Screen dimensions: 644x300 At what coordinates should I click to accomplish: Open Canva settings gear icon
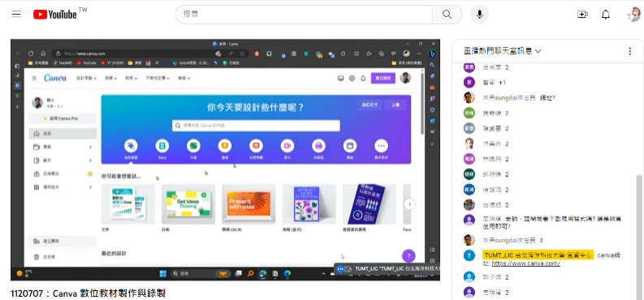point(352,78)
